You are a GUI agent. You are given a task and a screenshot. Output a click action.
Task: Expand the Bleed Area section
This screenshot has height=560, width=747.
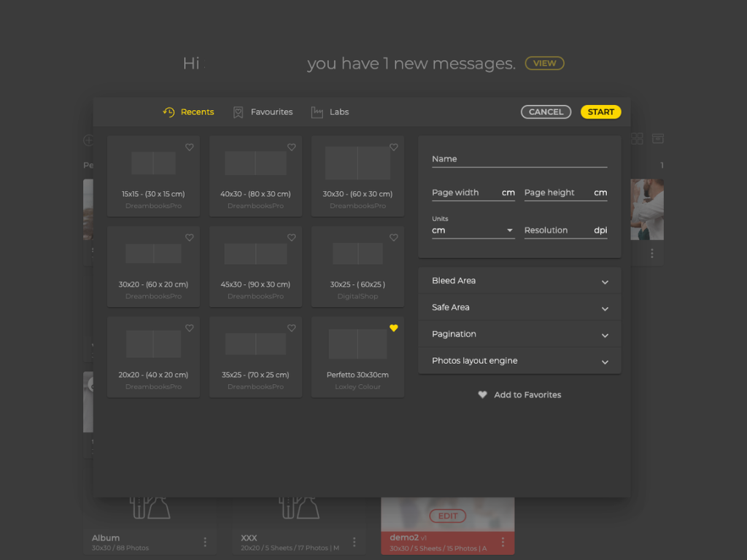click(519, 281)
